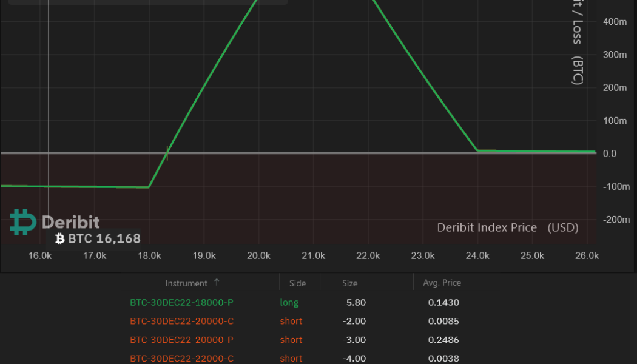The height and width of the screenshot is (364, 637).
Task: Click the breakeven marker on the zero line
Action: 167,153
